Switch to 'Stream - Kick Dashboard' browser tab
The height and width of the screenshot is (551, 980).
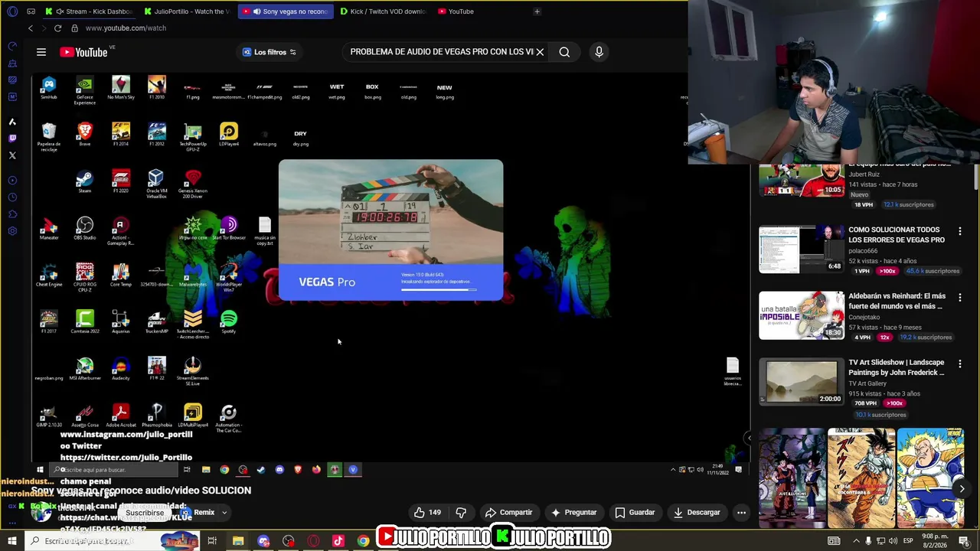coord(88,11)
